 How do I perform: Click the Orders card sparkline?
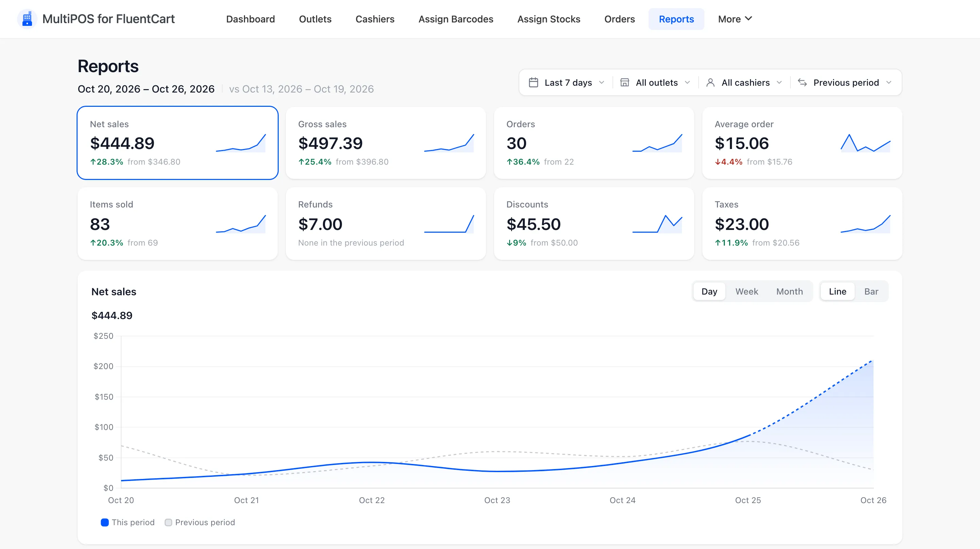pyautogui.click(x=657, y=143)
